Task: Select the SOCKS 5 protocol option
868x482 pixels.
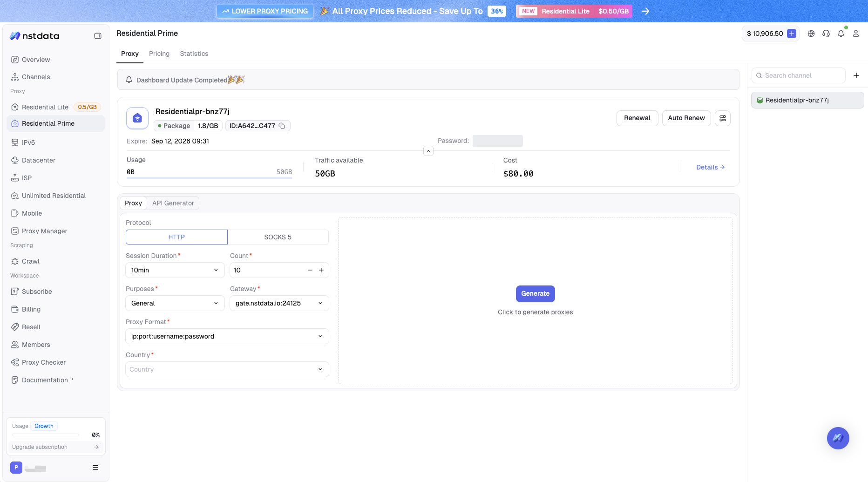Action: click(x=278, y=237)
